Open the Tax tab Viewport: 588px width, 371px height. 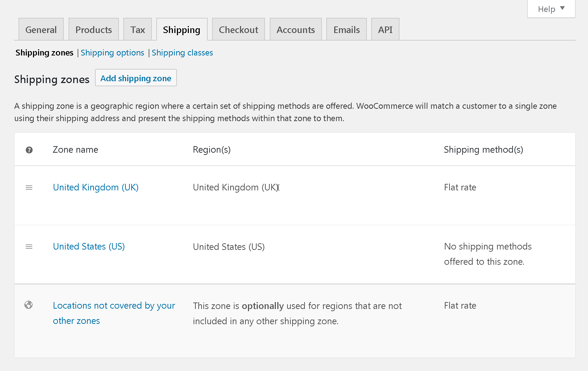pos(137,29)
